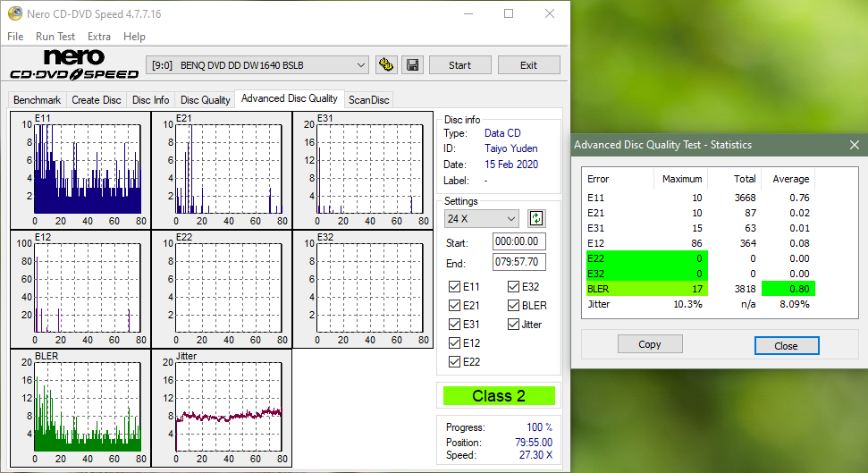
Task: Switch to the Disc Info tab
Action: tap(150, 100)
